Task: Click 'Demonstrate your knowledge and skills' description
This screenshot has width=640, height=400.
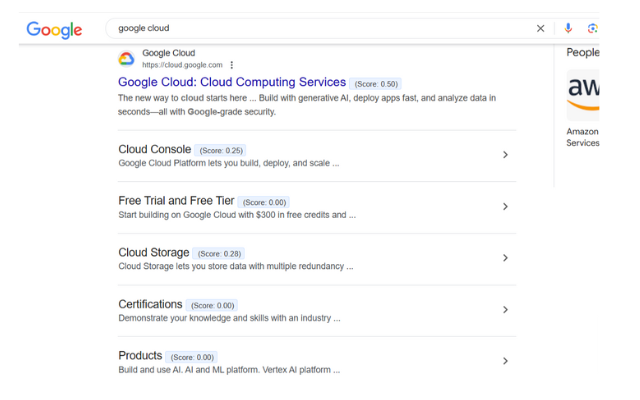Action: pyautogui.click(x=229, y=318)
